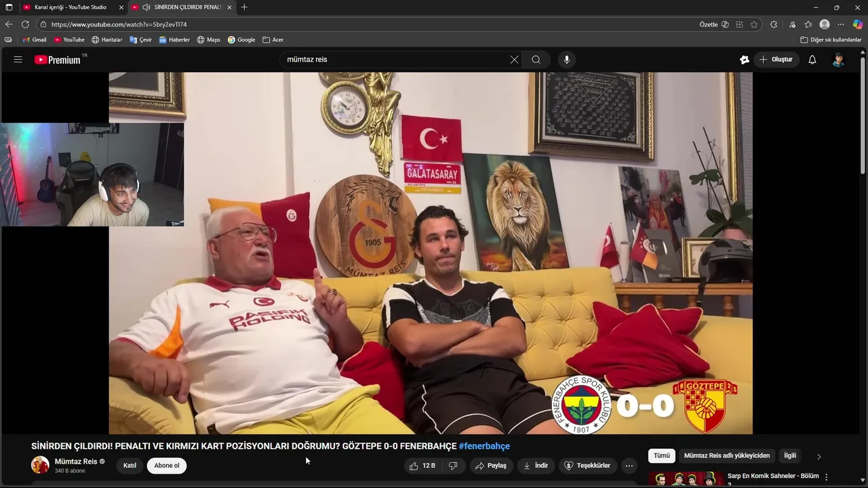The width and height of the screenshot is (868, 488).
Task: Close the Kanal içeriği YouTube Studio tab
Action: (121, 7)
